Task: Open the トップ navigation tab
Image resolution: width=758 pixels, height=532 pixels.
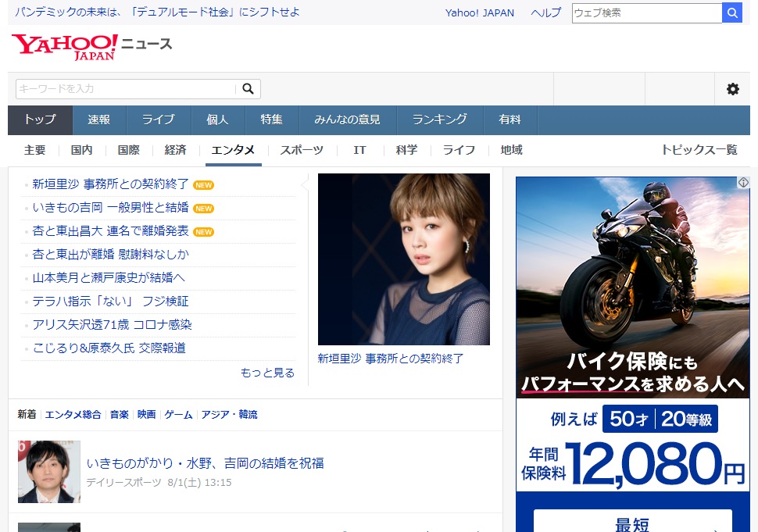Action: point(40,120)
